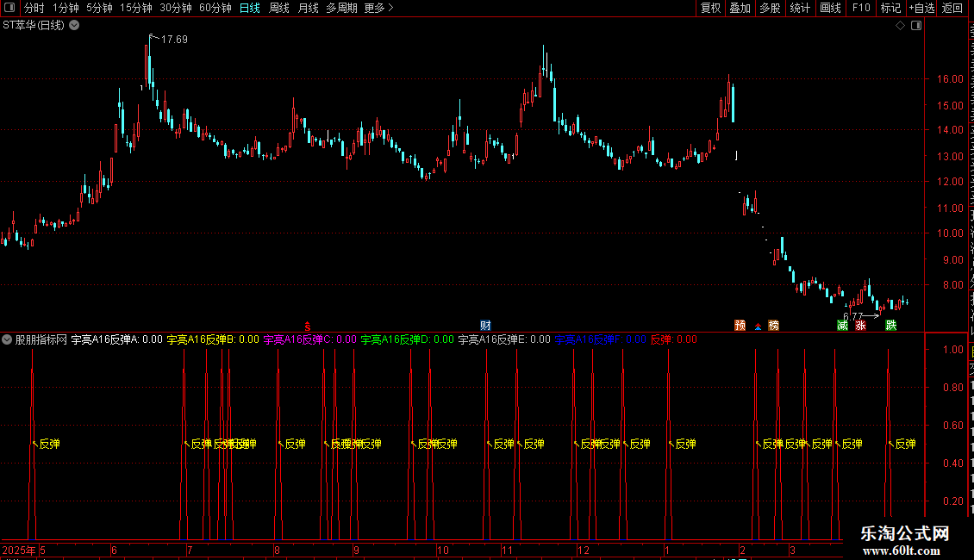Toggle the right sidebar panel icon

click(916, 25)
